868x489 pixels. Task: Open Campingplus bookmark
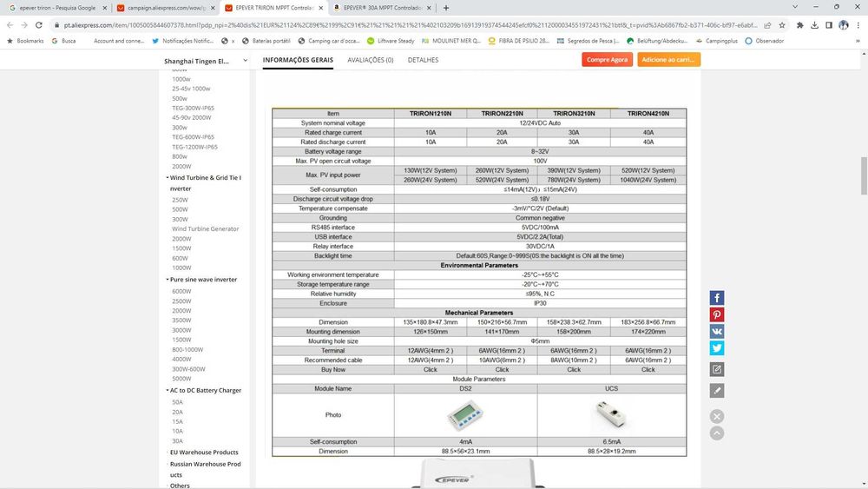pos(716,41)
